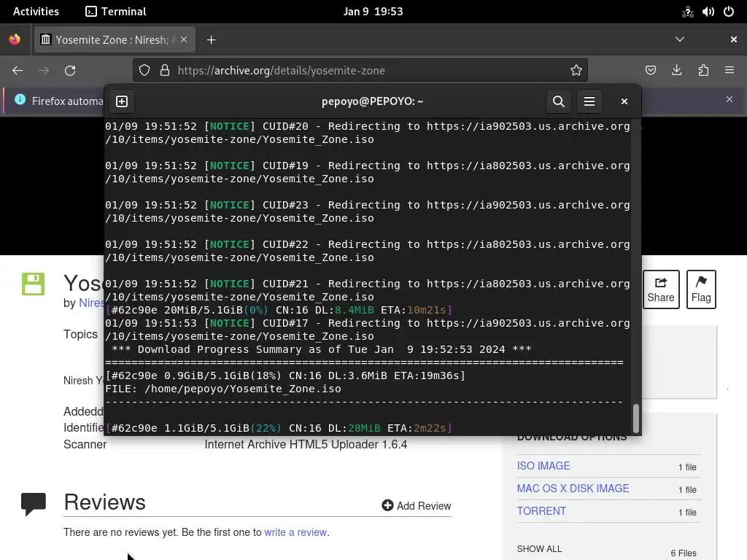Click the Niresh author link

[90, 303]
